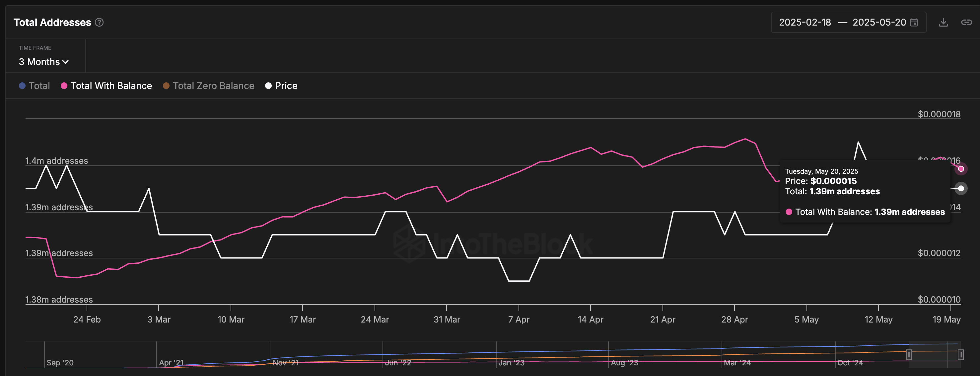
Task: Click the pink data point marker for May 20
Action: pos(961,169)
